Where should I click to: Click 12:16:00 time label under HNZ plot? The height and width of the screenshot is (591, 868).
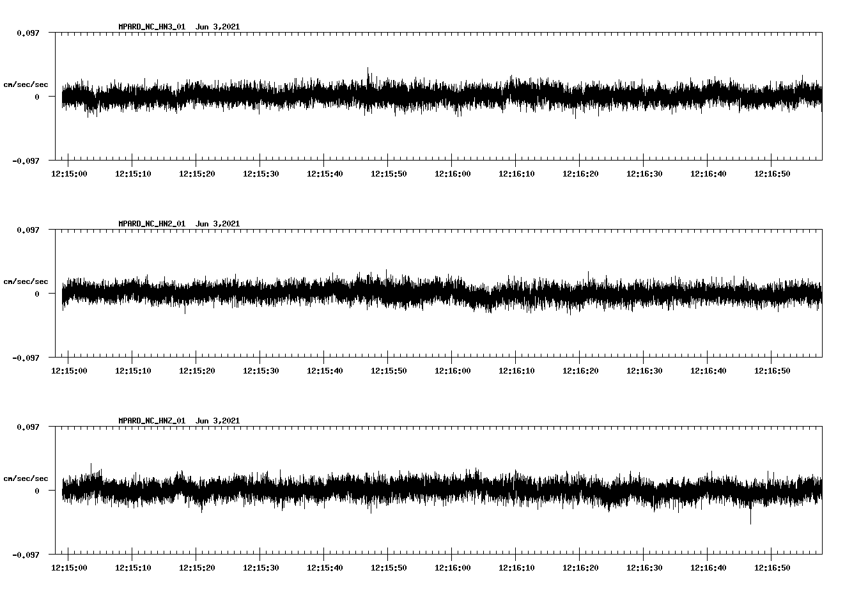click(453, 568)
